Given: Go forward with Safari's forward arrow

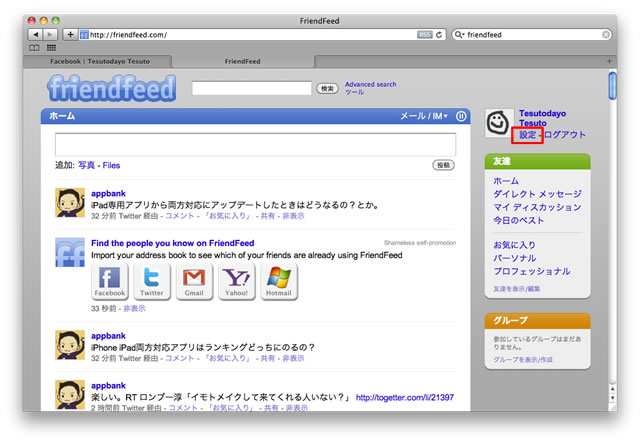Looking at the screenshot, I should (50, 35).
